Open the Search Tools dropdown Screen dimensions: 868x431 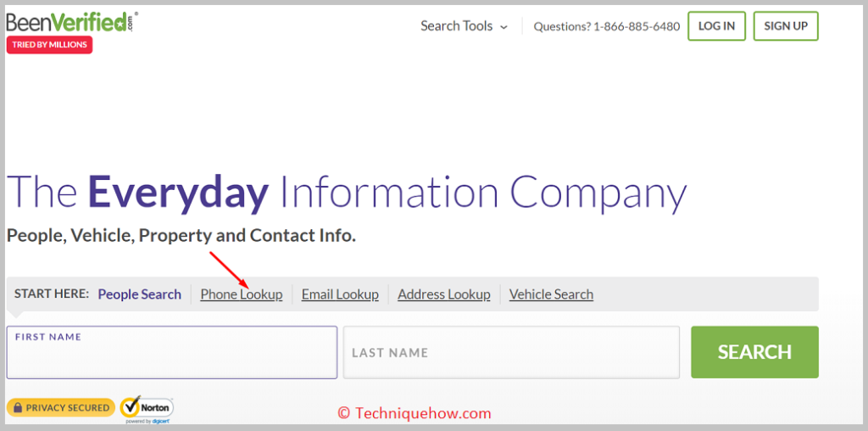464,26
